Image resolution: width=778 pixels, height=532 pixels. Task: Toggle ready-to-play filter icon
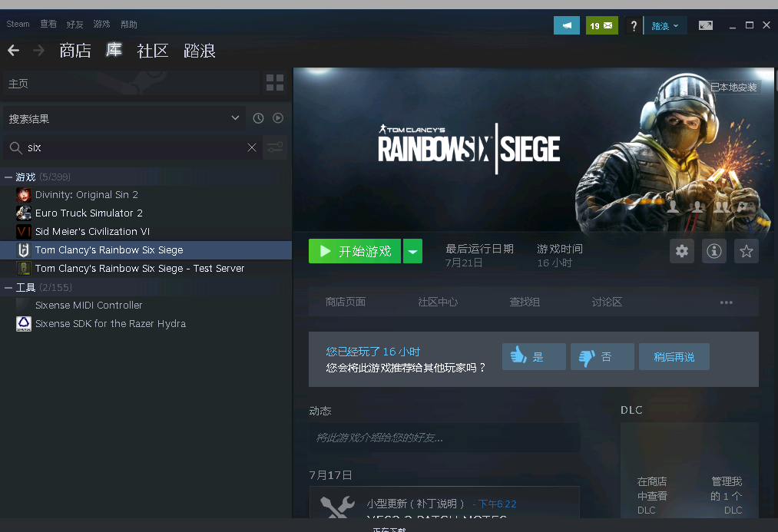tap(278, 118)
